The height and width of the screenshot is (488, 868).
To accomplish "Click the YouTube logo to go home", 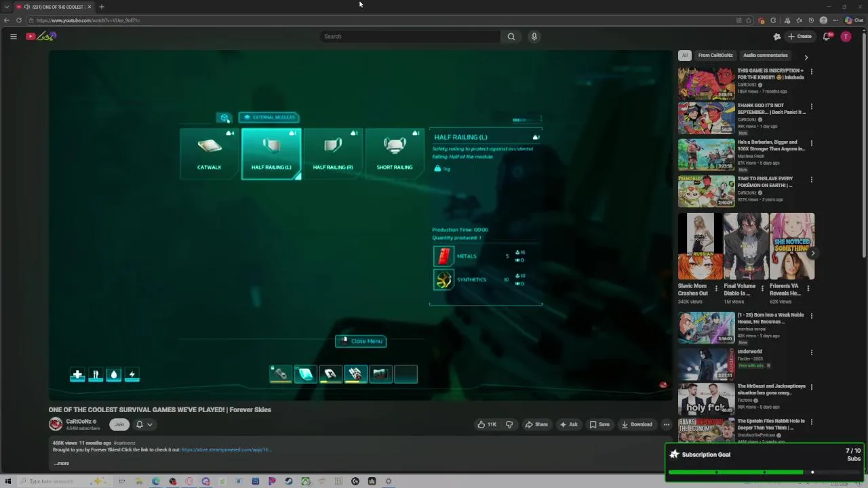I will (x=41, y=37).
